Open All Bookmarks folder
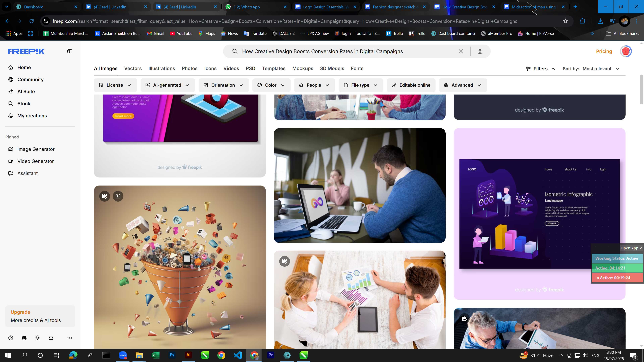Image resolution: width=644 pixels, height=362 pixels. [x=623, y=34]
